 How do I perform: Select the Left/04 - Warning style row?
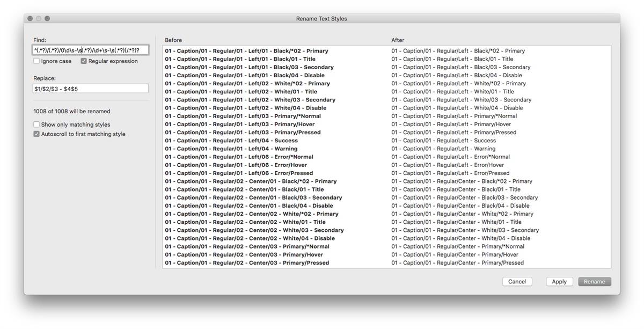(x=231, y=149)
